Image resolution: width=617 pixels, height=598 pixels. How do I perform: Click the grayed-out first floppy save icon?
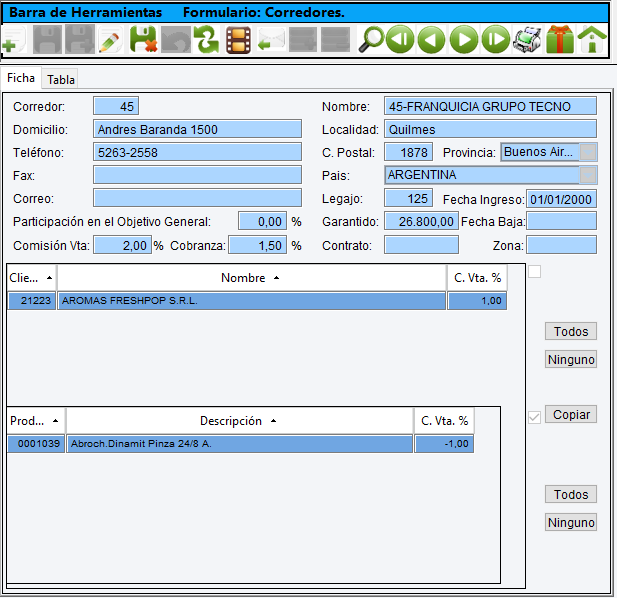pyautogui.click(x=47, y=39)
